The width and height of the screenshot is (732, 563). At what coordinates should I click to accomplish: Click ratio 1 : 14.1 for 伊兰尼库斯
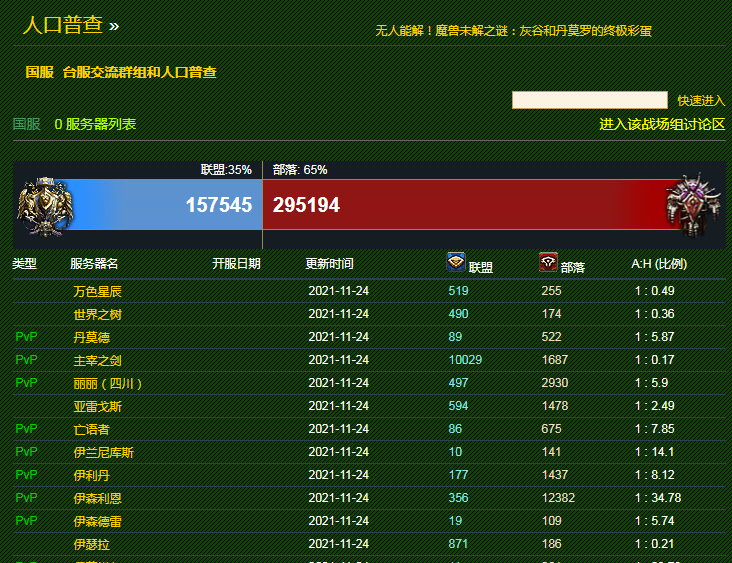click(654, 452)
